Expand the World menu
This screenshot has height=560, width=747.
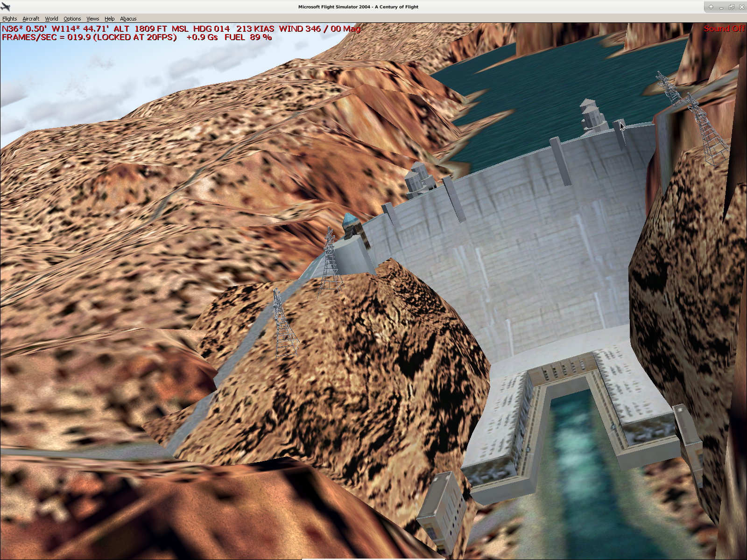pos(51,19)
